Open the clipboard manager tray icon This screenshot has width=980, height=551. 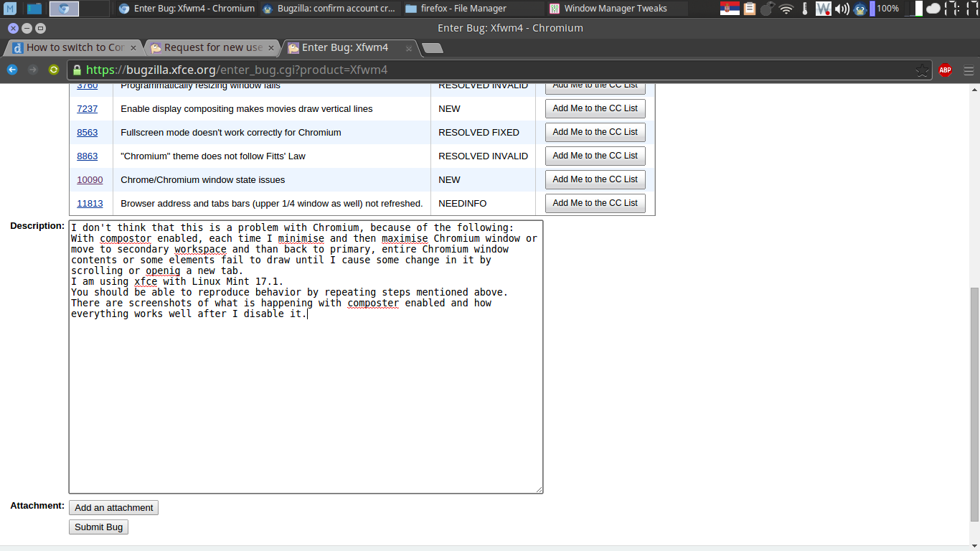coord(750,9)
